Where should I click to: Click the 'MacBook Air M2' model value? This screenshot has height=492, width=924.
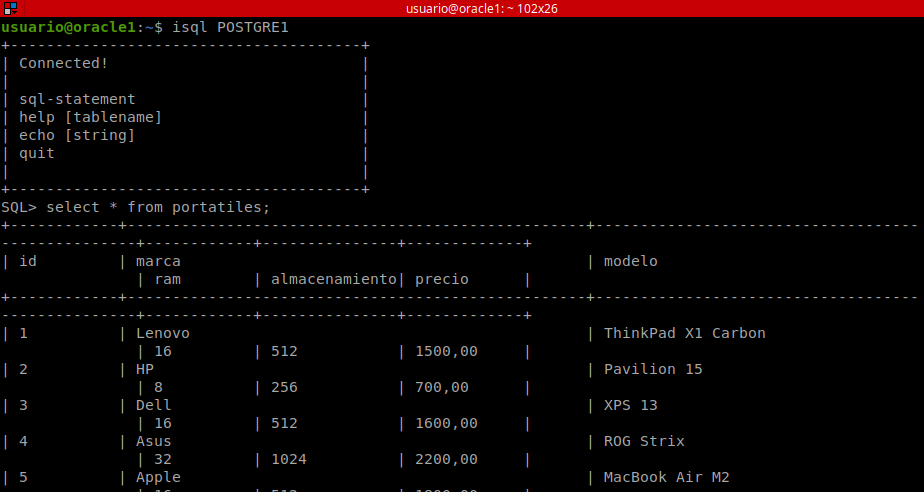666,477
